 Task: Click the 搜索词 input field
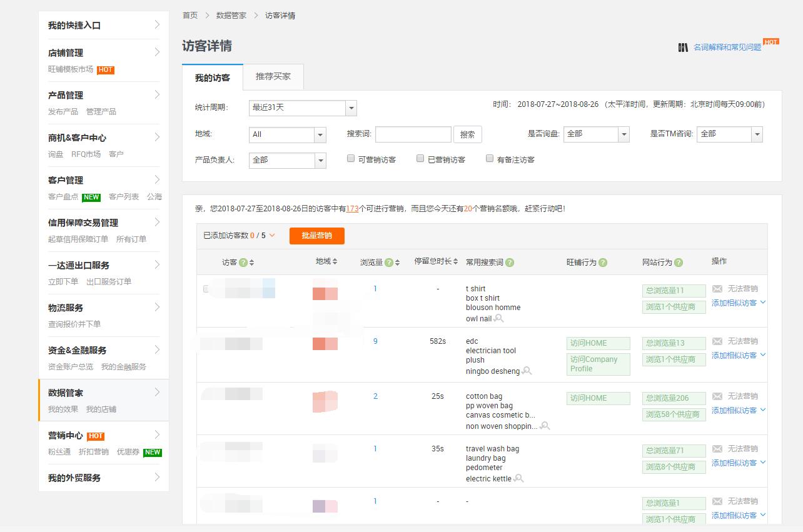tap(413, 134)
